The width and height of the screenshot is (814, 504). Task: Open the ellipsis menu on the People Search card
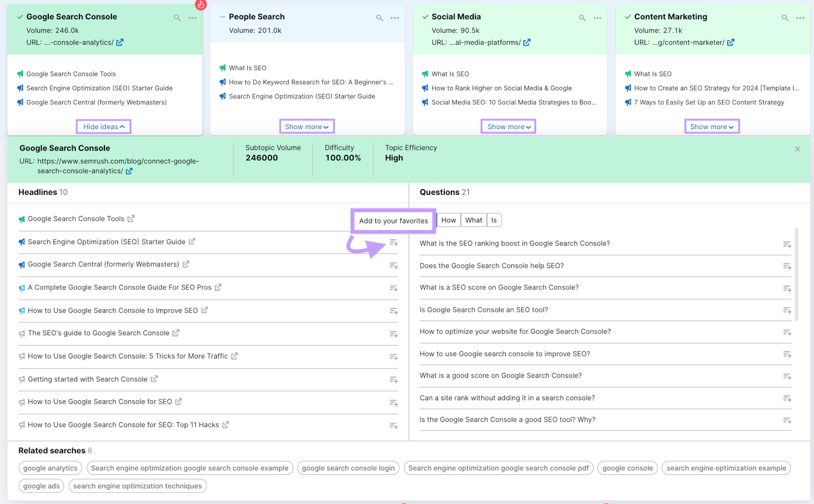[x=395, y=17]
